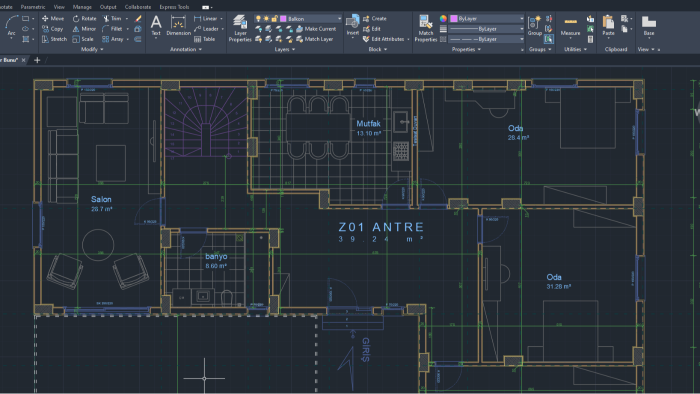Click the Z01 ANTRE room label
700x394 pixels.
pos(381,227)
